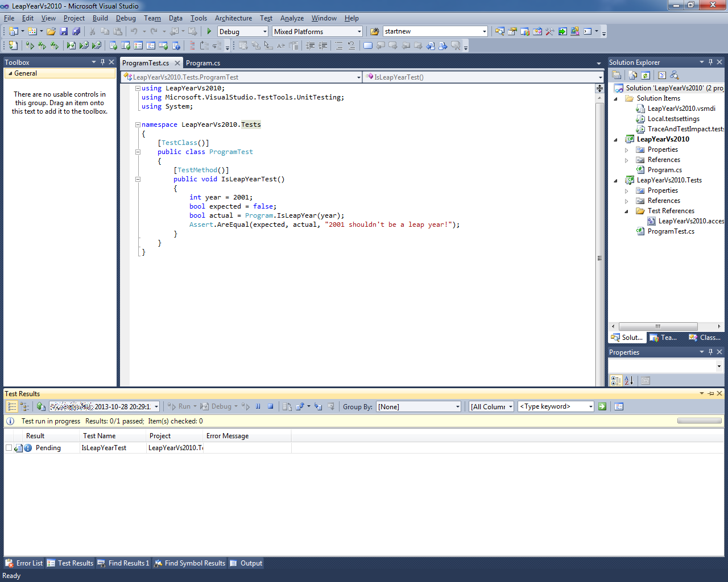Open the Command Window toolbar icon
The width and height of the screenshot is (728, 582).
588,31
